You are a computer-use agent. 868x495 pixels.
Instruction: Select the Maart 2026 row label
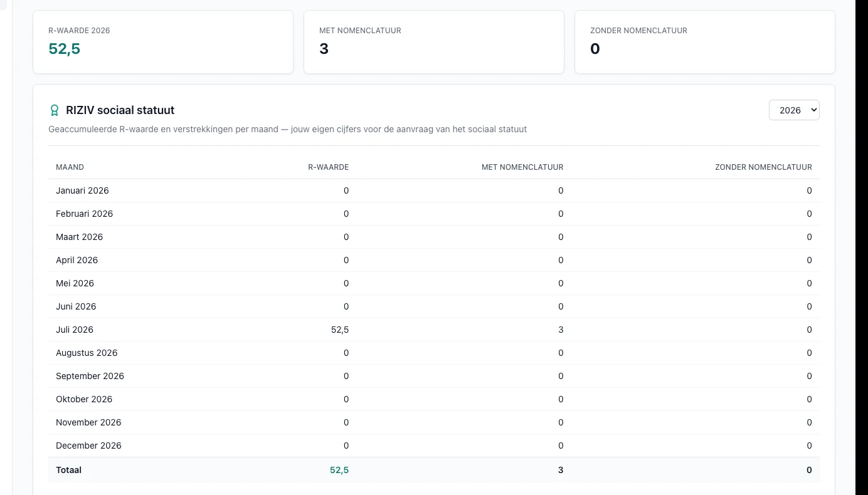(79, 237)
